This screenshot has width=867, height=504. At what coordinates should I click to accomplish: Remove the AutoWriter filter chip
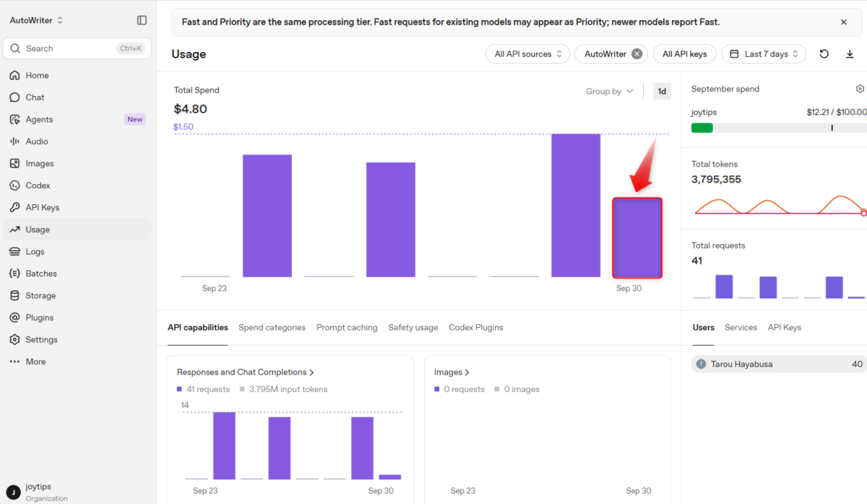pos(637,54)
